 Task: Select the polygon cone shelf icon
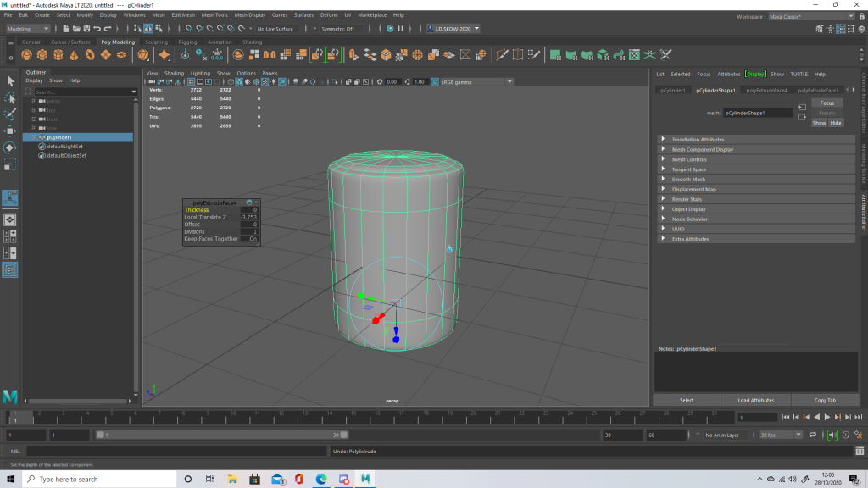(x=74, y=55)
